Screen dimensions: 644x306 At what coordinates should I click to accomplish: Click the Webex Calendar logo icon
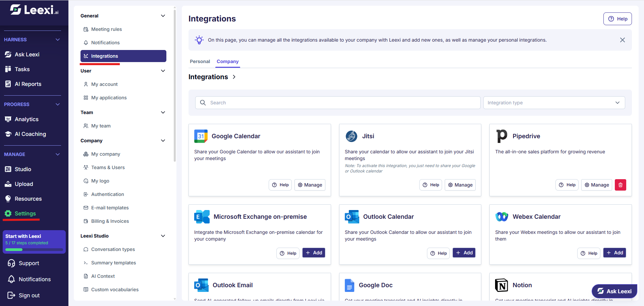(502, 217)
